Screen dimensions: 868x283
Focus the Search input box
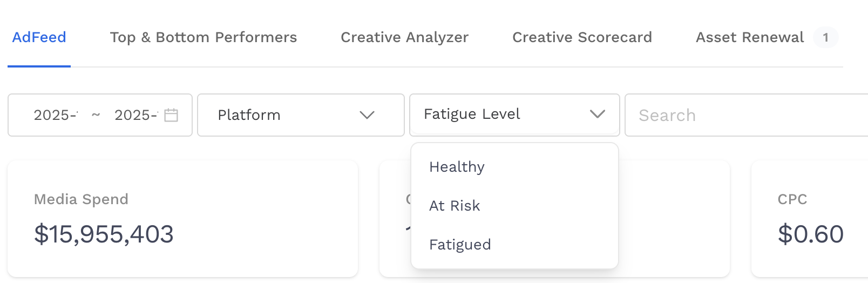(745, 115)
